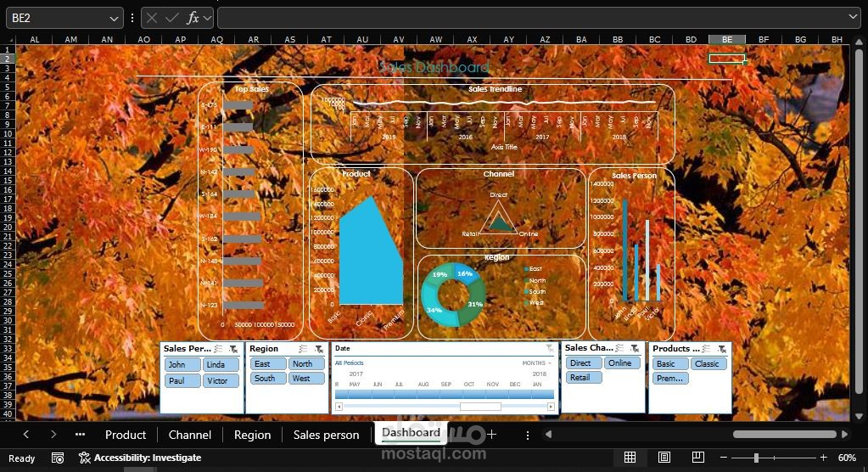This screenshot has width=868, height=472.
Task: Open macro recording icon in status bar
Action: (x=58, y=458)
